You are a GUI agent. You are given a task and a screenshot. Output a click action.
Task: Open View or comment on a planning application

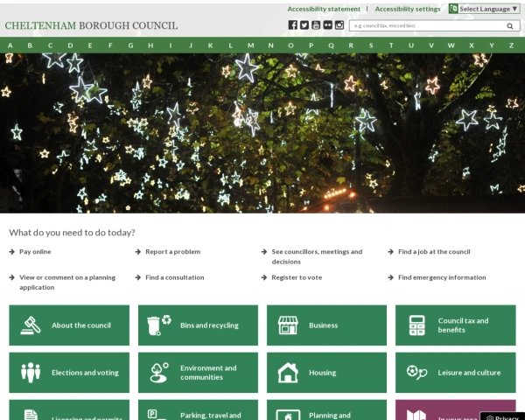67,283
